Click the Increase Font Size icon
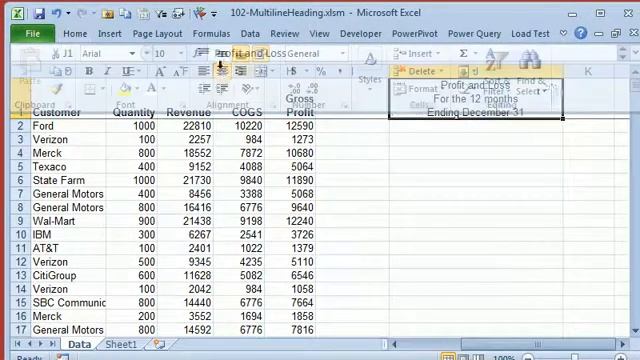The image size is (640, 360). pyautogui.click(x=160, y=72)
